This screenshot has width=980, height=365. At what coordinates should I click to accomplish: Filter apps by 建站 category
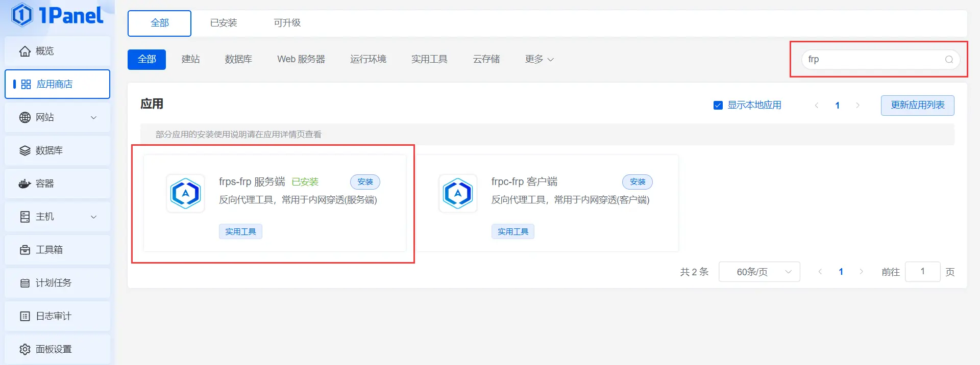click(x=190, y=59)
